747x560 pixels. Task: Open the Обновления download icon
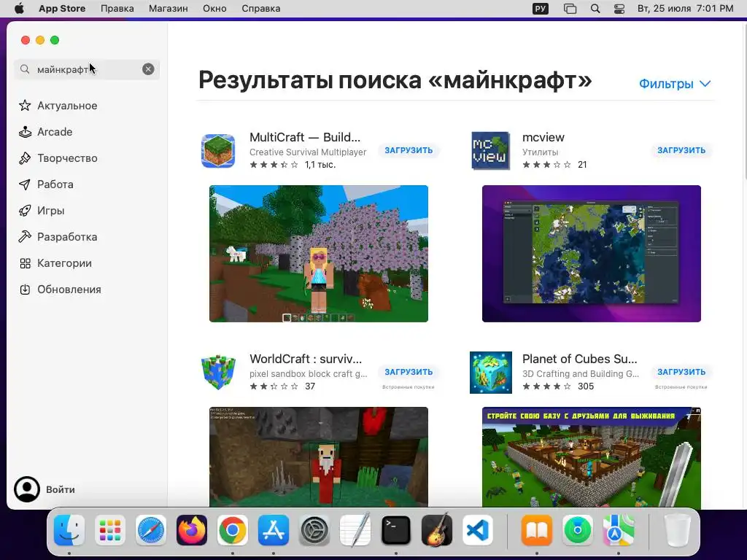25,289
